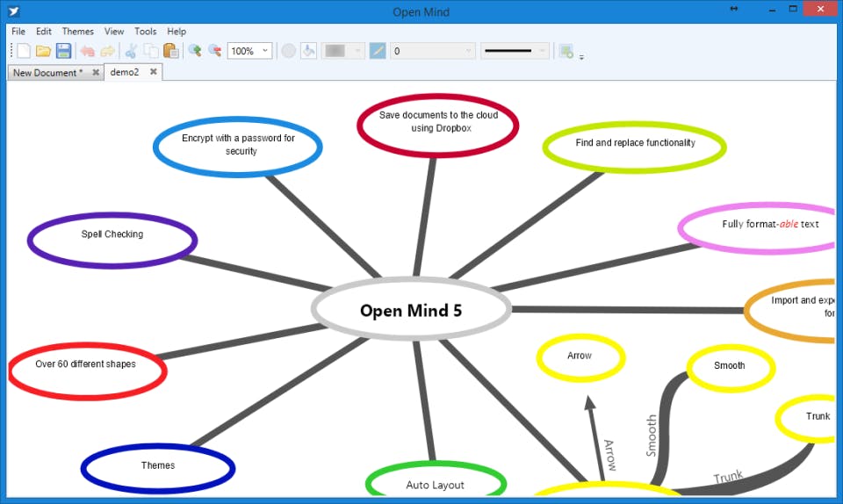Click the window resize arrows in title bar
This screenshot has width=843, height=504.
click(x=734, y=9)
